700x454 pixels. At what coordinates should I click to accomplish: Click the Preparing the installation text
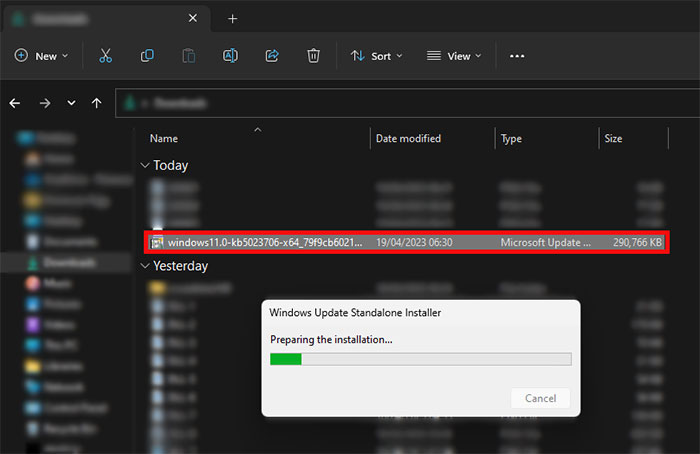coord(331,340)
